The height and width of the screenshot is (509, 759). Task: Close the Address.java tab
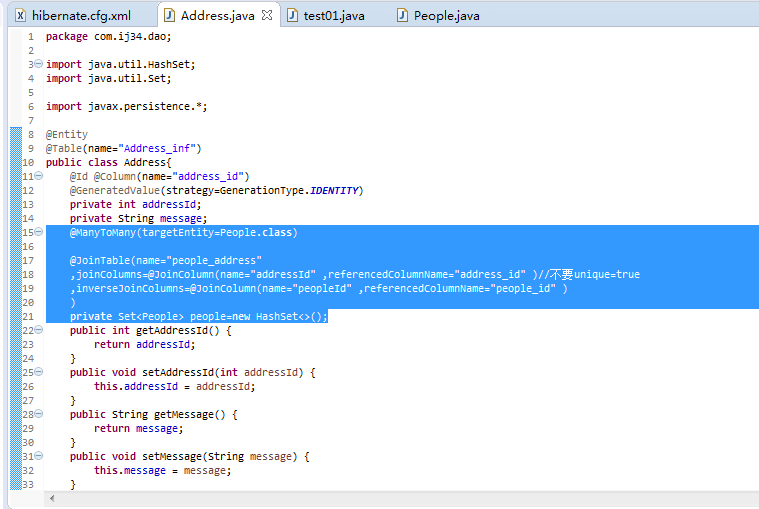(x=267, y=15)
